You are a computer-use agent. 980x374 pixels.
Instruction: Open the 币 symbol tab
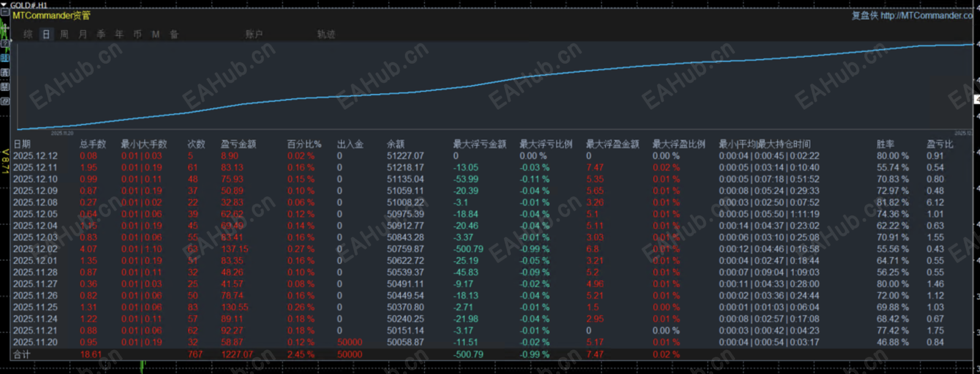tap(138, 34)
